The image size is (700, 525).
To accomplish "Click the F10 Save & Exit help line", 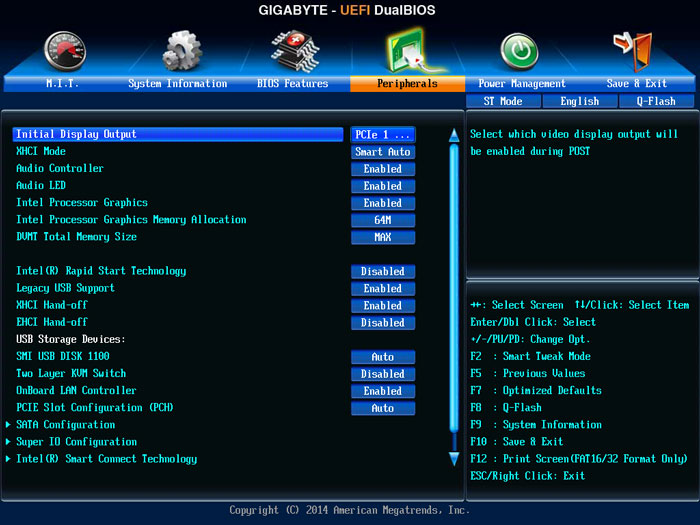I will [x=517, y=442].
